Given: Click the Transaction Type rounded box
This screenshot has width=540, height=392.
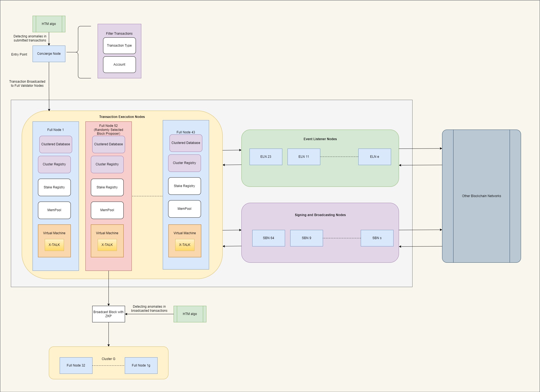Looking at the screenshot, I should click(x=119, y=46).
